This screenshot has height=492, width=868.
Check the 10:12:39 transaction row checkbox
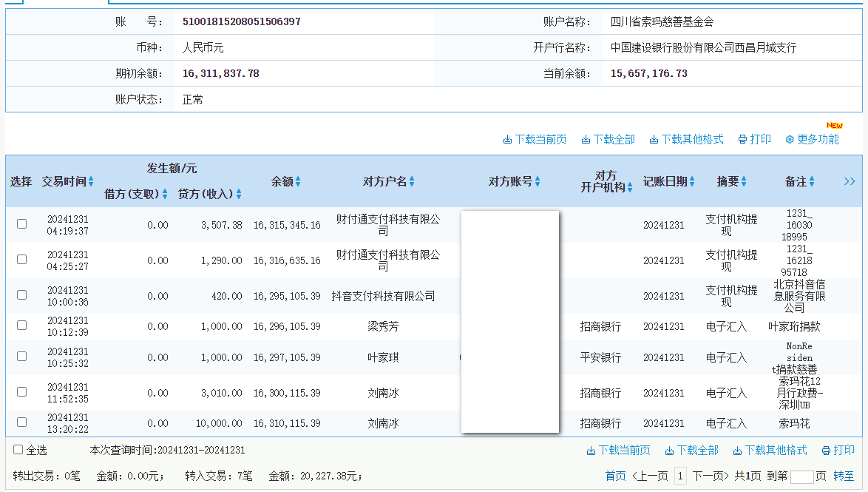(x=21, y=326)
